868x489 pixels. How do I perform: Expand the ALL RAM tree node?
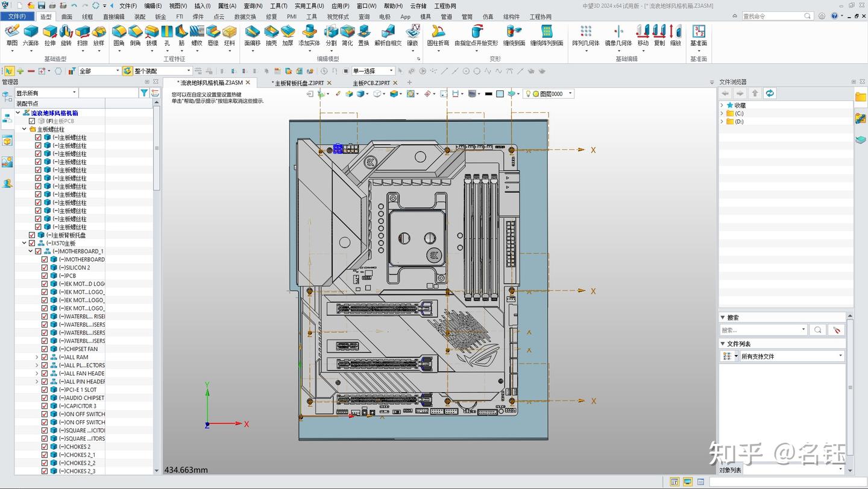(x=37, y=357)
